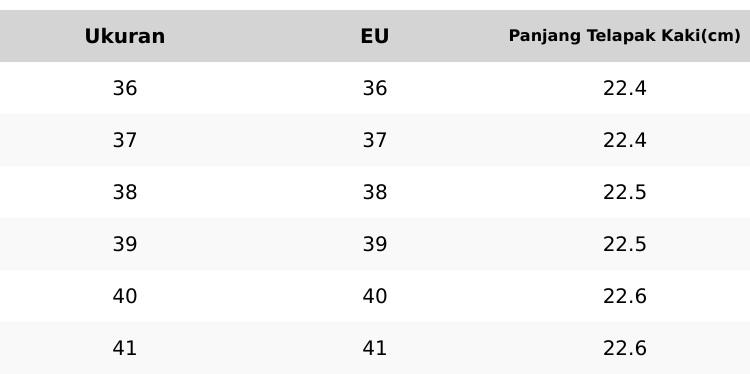Screen dimensions: 750x374
Task: Select size 40 in Ukuran column
Action: [125, 296]
